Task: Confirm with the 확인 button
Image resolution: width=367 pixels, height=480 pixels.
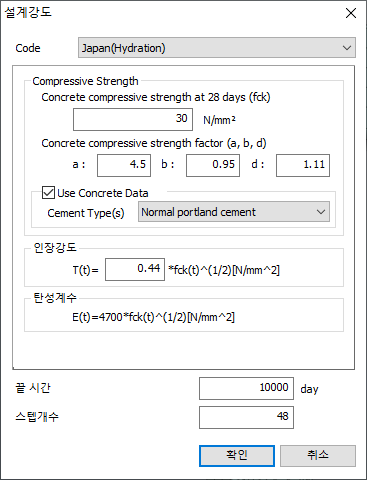Action: coord(237,456)
